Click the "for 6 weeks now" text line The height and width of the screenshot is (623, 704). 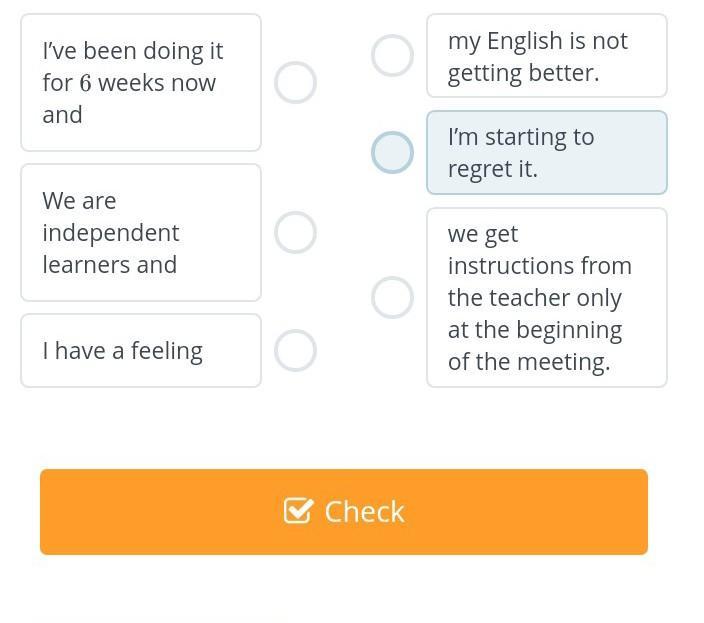(x=129, y=83)
